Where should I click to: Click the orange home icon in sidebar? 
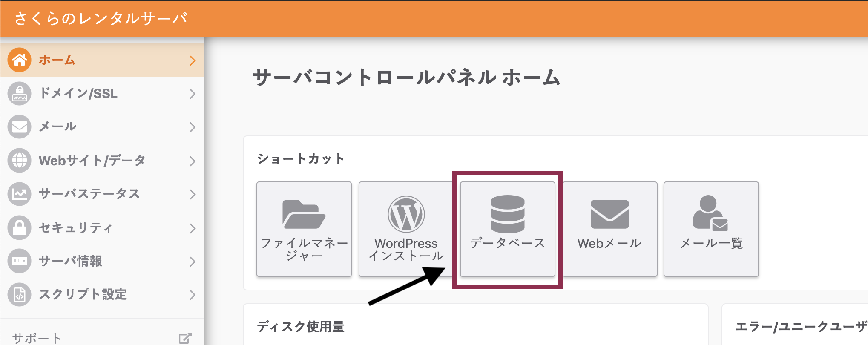coord(19,60)
